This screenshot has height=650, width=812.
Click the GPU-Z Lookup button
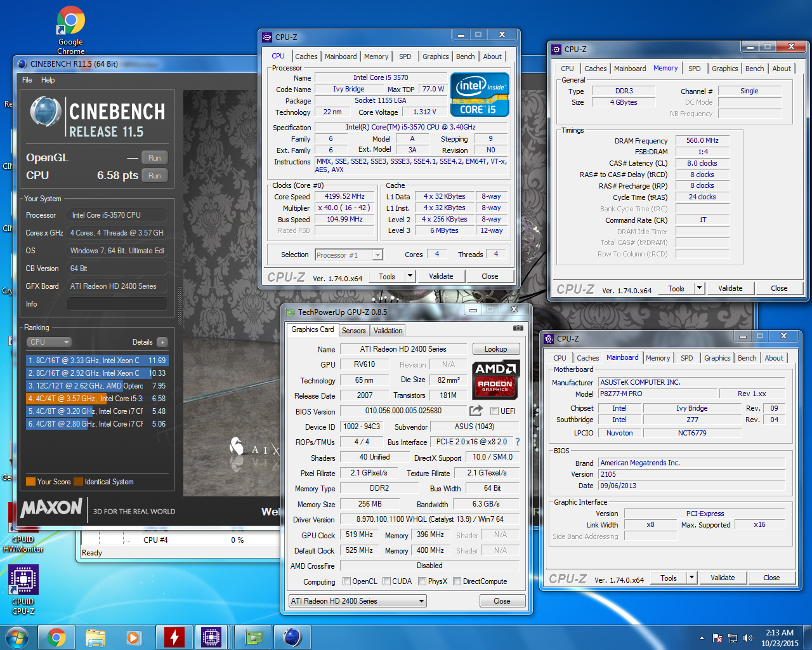point(496,349)
